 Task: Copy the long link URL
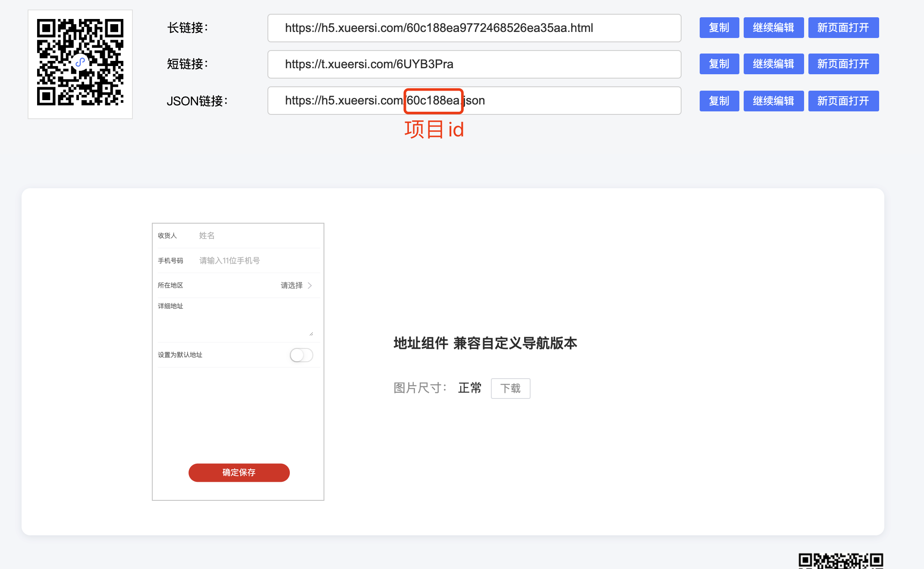719,28
